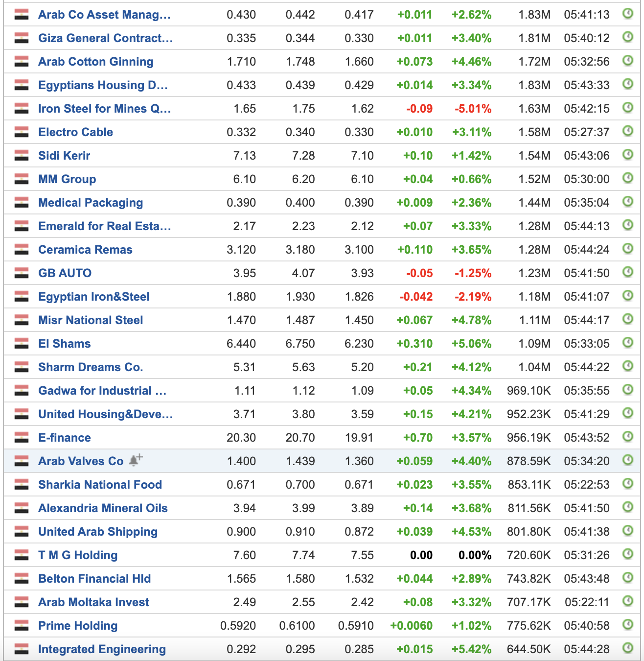Open the Arab Cotton Ginning link
The image size is (644, 661).
[x=96, y=62]
